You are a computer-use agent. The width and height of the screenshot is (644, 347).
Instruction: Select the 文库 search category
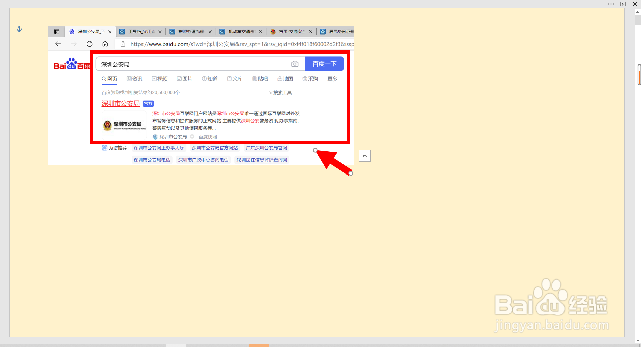(235, 79)
